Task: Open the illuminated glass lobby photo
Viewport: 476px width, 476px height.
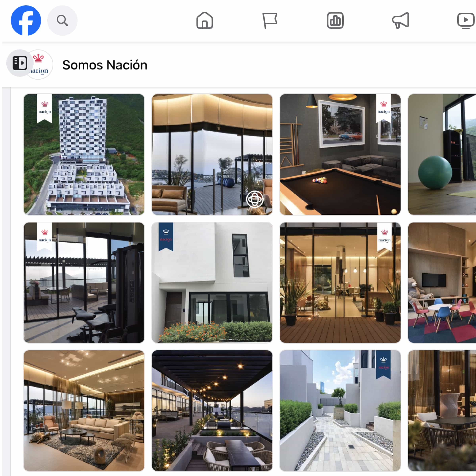Action: click(x=340, y=283)
